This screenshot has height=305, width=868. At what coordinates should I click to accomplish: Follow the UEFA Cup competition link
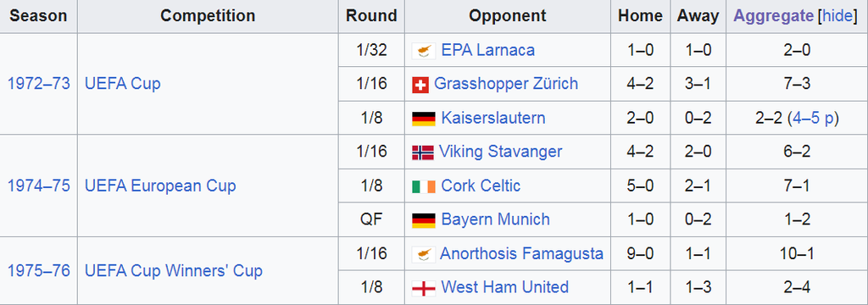[122, 84]
